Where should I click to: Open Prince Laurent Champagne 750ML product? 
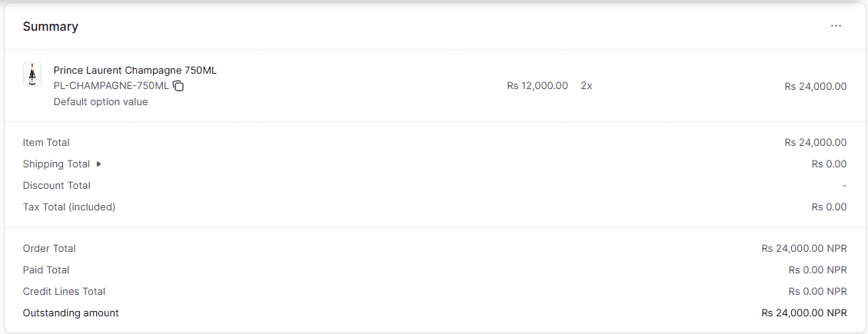pyautogui.click(x=135, y=70)
